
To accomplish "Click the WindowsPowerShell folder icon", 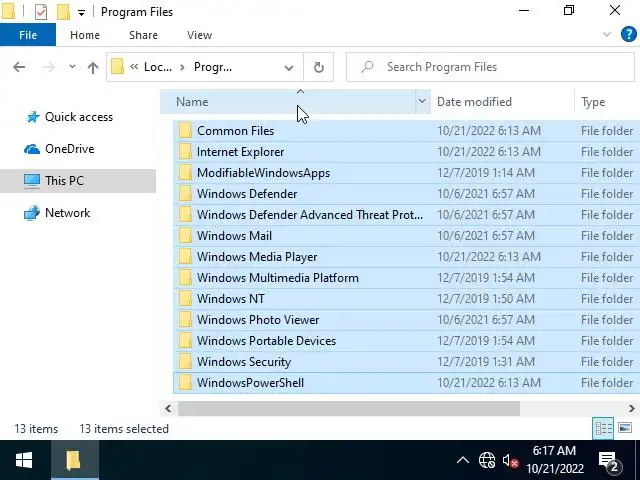I will (x=185, y=383).
